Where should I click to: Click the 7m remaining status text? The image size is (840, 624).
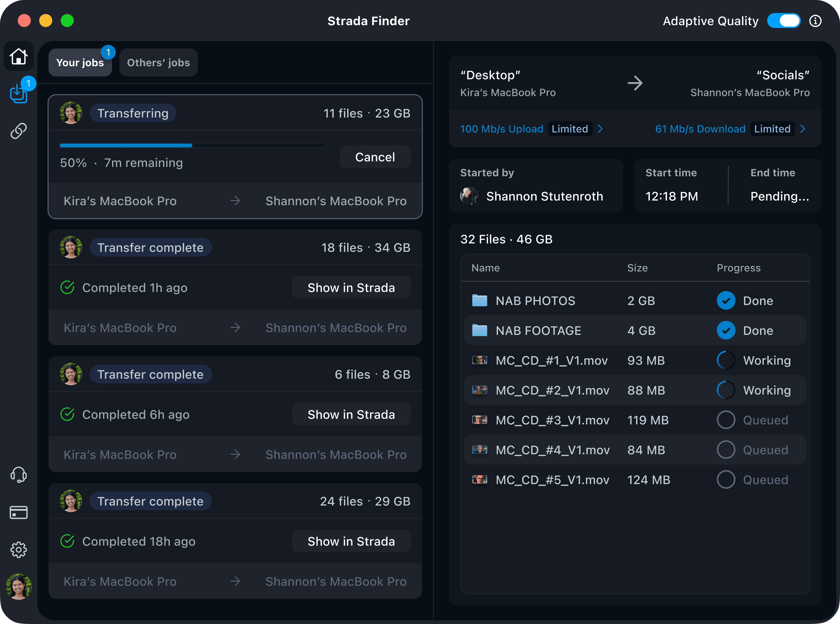tap(143, 163)
